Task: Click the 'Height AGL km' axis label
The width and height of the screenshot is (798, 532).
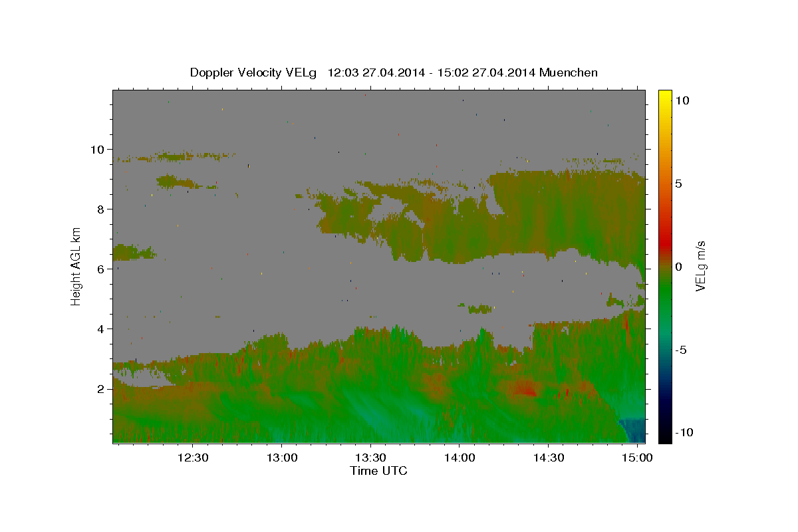Action: (76, 266)
